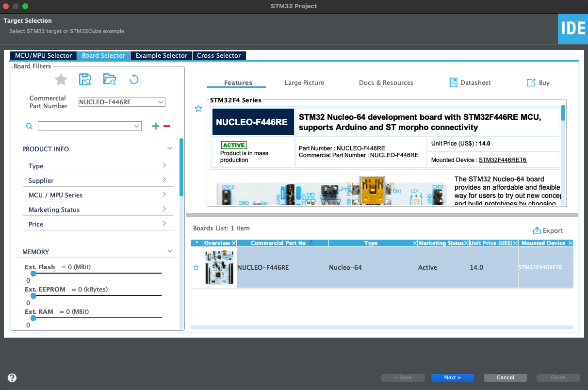588x390 pixels.
Task: Select the Board Selector tab
Action: (x=103, y=55)
